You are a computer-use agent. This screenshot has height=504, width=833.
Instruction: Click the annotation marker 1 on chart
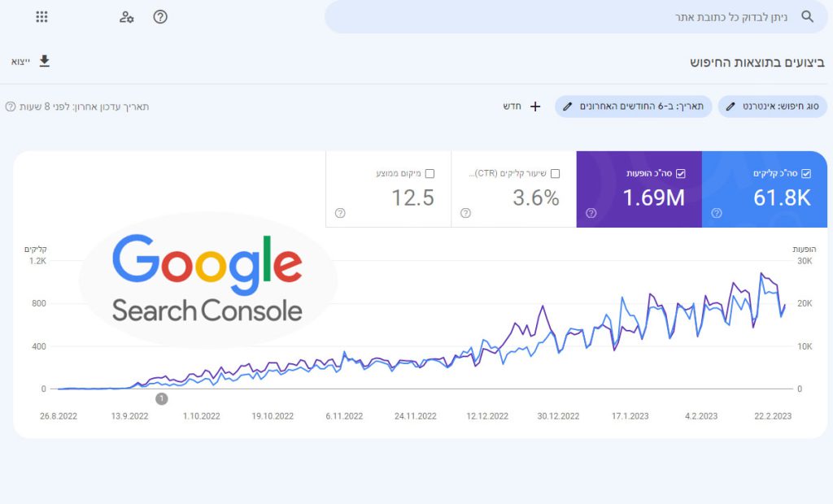click(x=162, y=398)
